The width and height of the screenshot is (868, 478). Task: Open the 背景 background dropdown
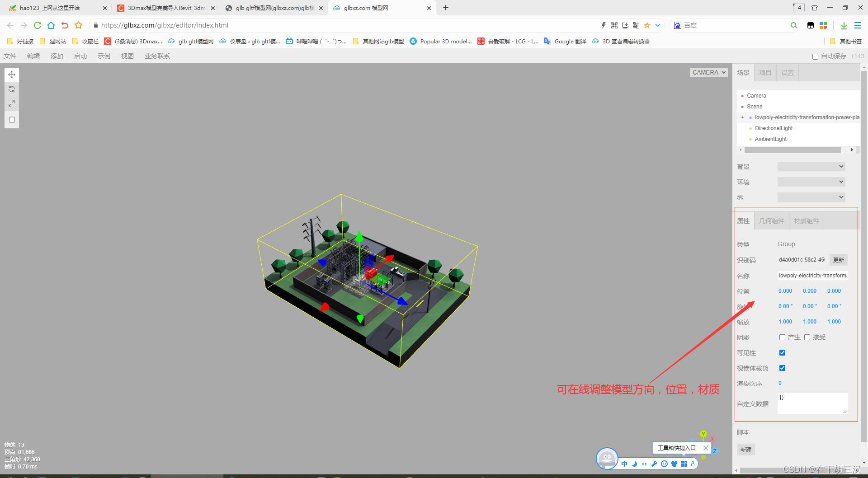coord(811,166)
